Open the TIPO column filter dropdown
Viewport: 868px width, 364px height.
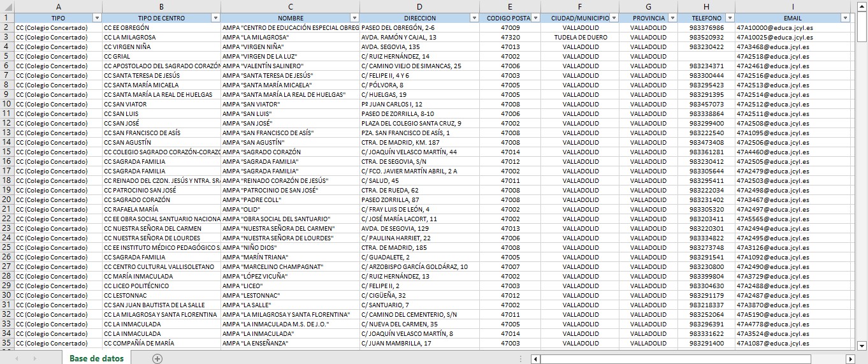97,18
